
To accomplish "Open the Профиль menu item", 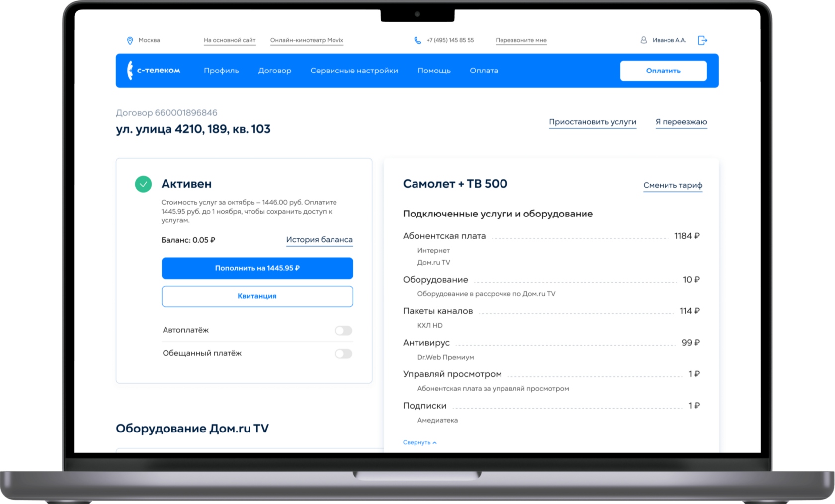I will click(221, 71).
